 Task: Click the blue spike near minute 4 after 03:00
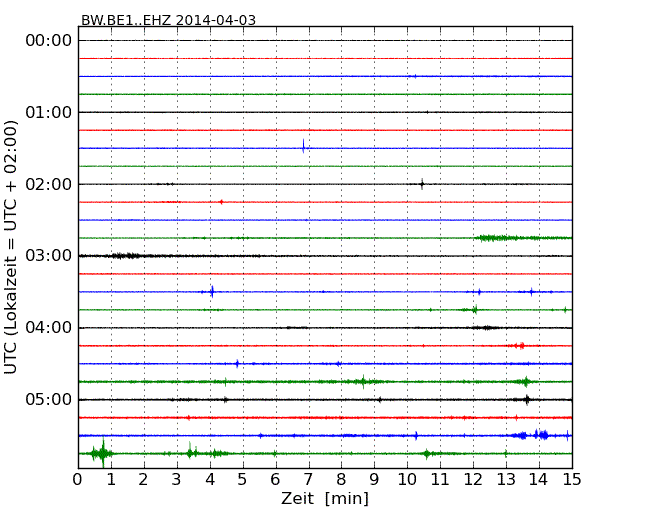coord(212,292)
